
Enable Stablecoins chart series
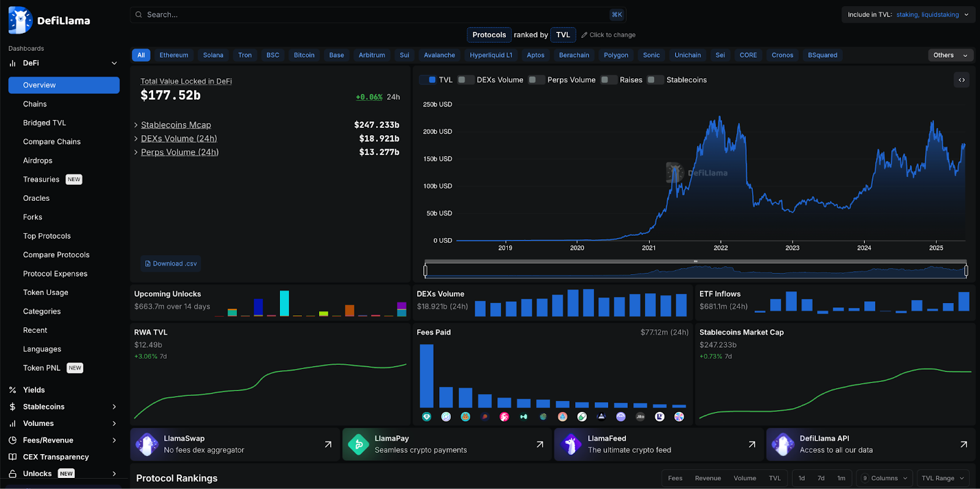click(655, 80)
